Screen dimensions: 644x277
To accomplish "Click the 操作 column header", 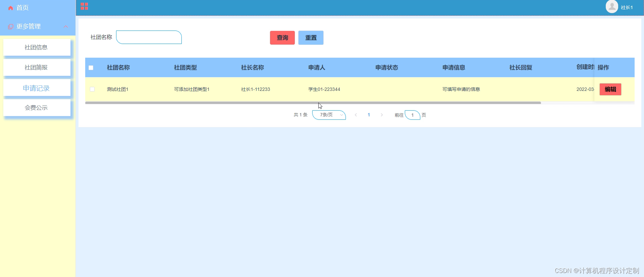I will (x=603, y=67).
